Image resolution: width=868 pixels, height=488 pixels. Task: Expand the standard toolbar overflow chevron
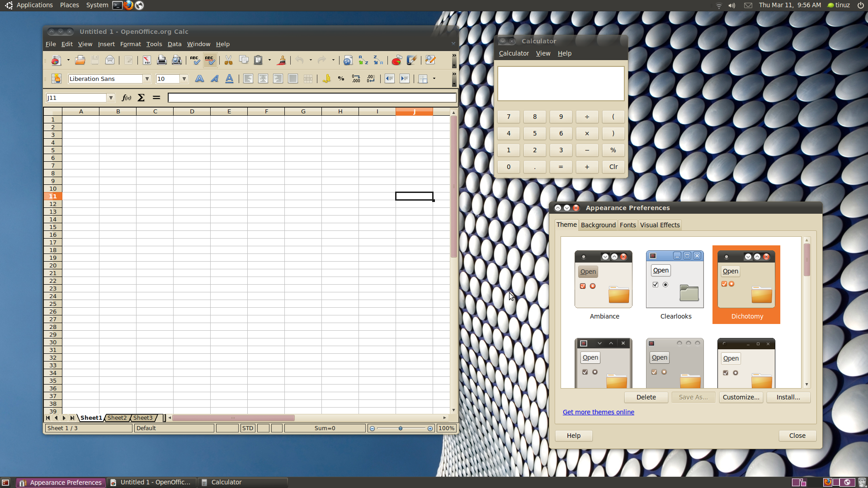pyautogui.click(x=454, y=55)
